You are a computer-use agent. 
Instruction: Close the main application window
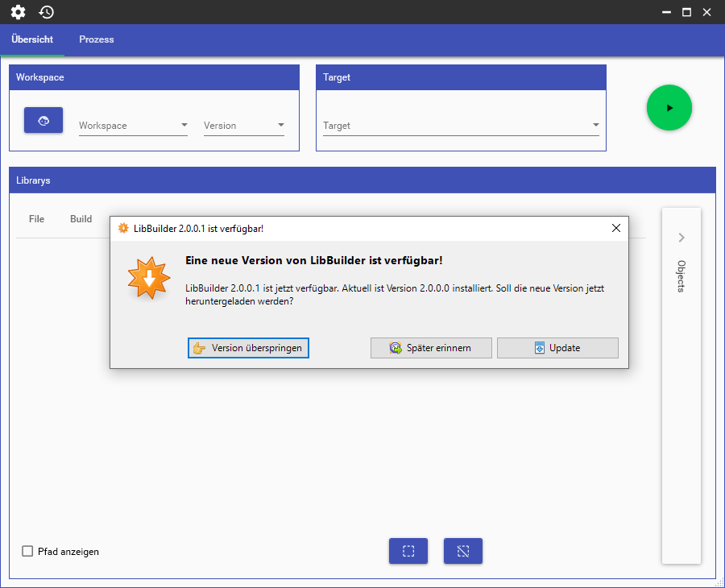(x=707, y=12)
